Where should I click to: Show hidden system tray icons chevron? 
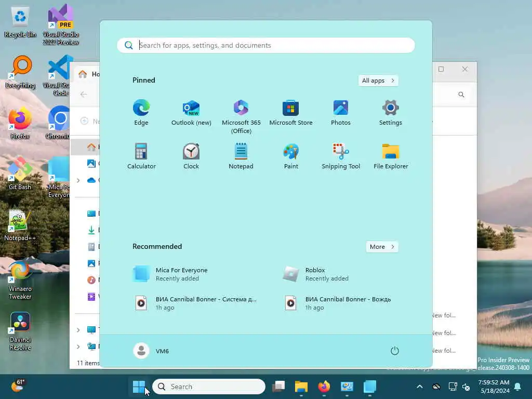(x=420, y=387)
